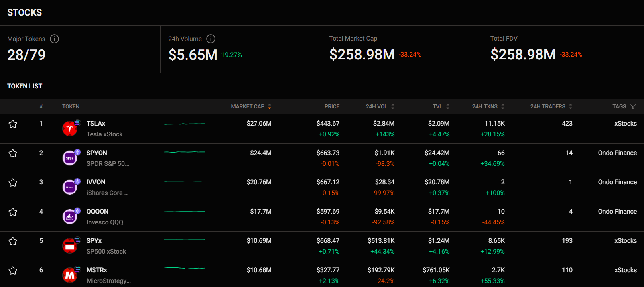
Task: Click the $597.69 QQQON price
Action: tap(328, 212)
